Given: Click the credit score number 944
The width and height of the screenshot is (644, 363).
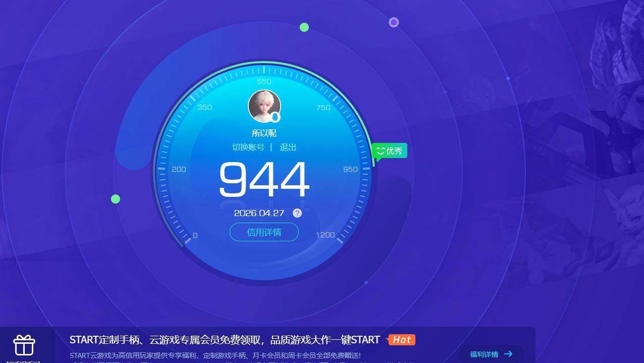Looking at the screenshot, I should point(264,179).
